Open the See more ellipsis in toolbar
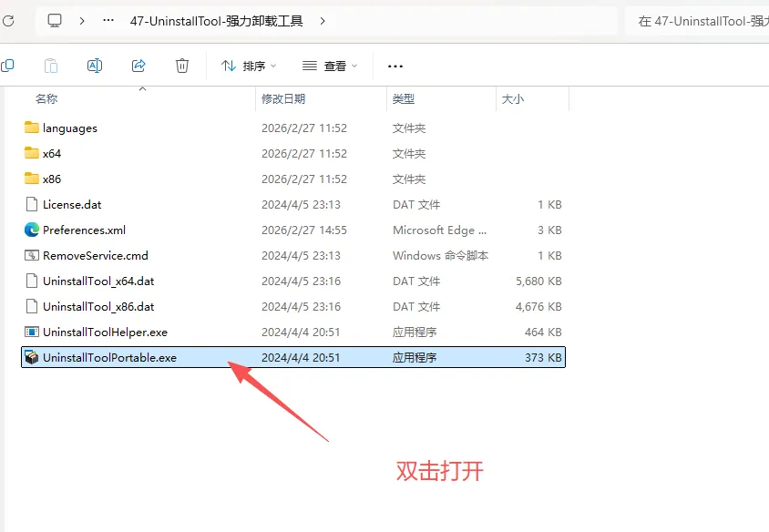Image resolution: width=769 pixels, height=532 pixels. tap(395, 66)
